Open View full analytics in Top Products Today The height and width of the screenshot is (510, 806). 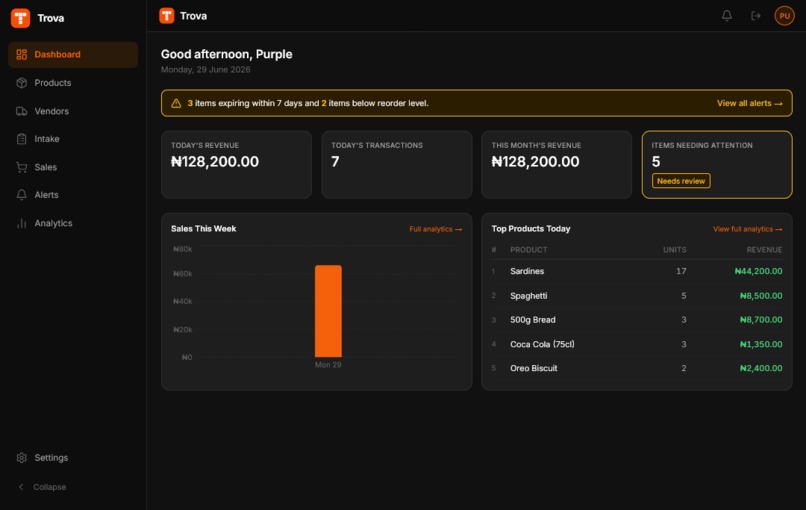(x=747, y=229)
